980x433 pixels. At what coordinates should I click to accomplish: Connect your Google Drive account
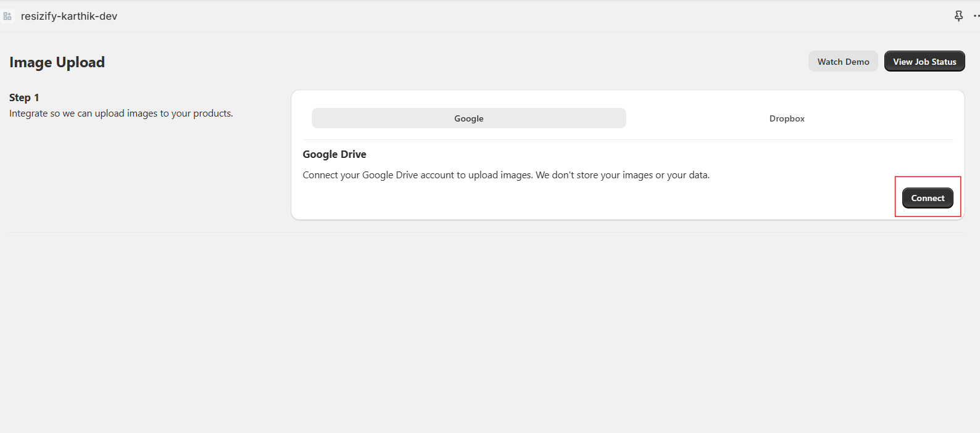pos(928,198)
